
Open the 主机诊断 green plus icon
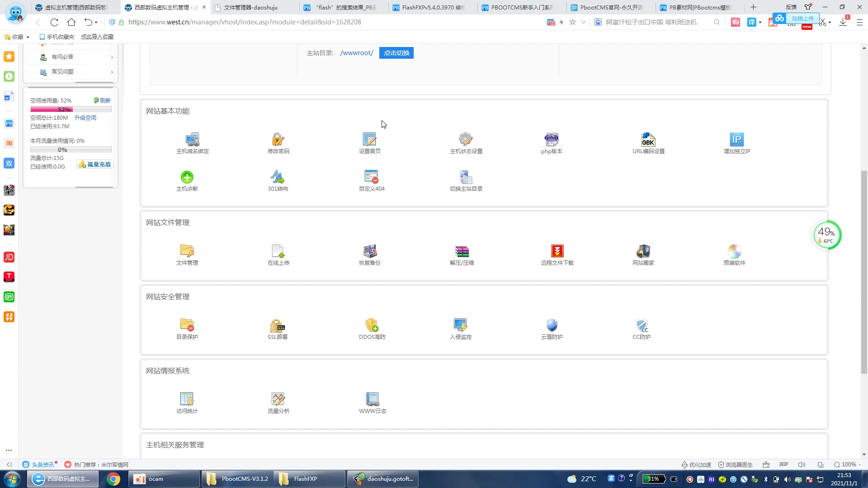(x=187, y=177)
